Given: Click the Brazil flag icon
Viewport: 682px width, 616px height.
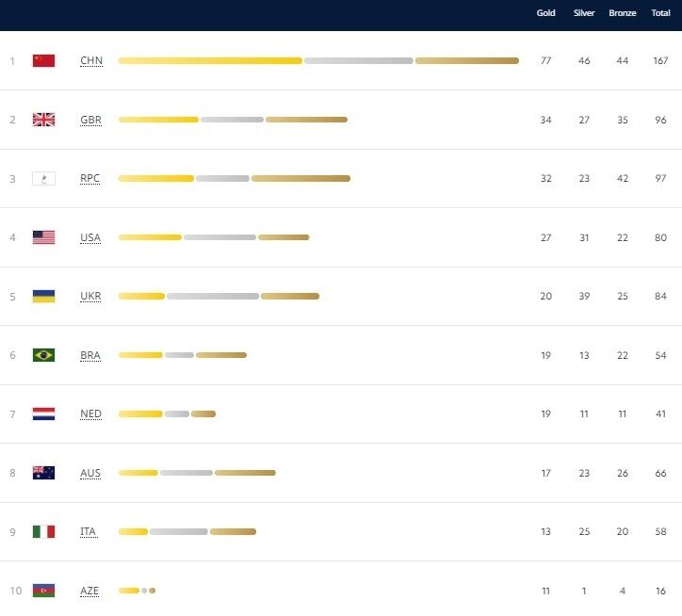Looking at the screenshot, I should pyautogui.click(x=43, y=355).
